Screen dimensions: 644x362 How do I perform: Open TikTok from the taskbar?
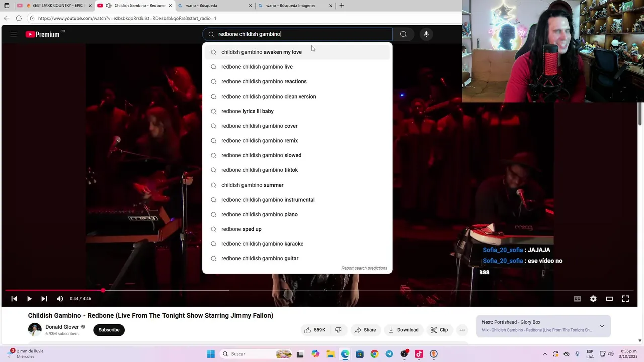(x=419, y=354)
